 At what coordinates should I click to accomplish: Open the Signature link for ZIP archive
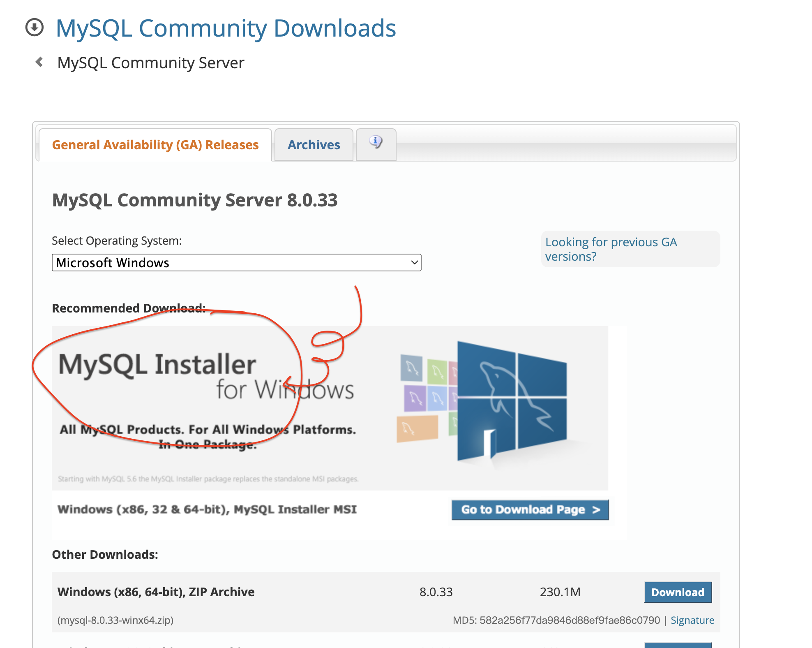tap(692, 620)
